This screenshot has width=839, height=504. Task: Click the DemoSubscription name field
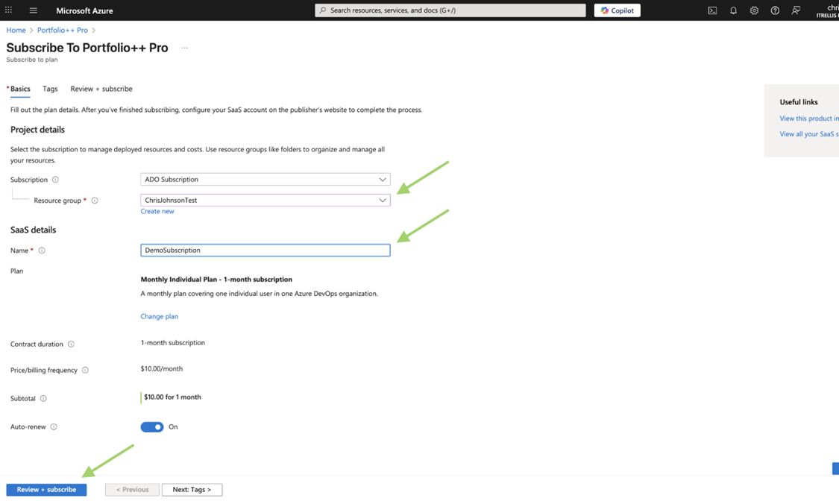265,250
